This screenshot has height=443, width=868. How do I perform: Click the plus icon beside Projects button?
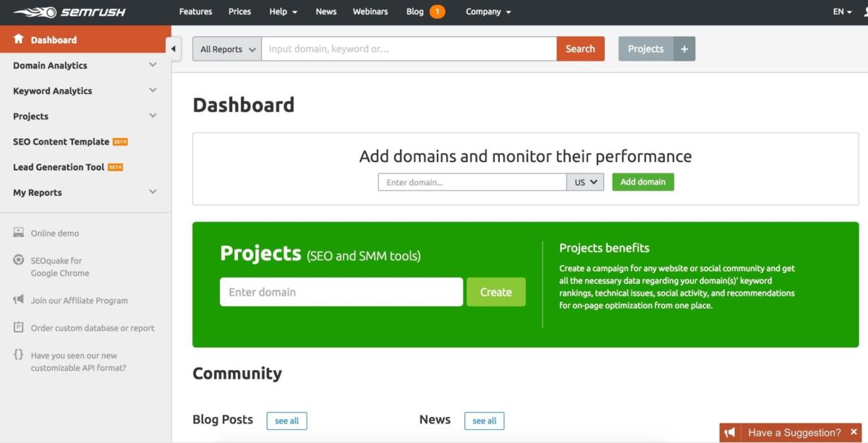click(684, 49)
